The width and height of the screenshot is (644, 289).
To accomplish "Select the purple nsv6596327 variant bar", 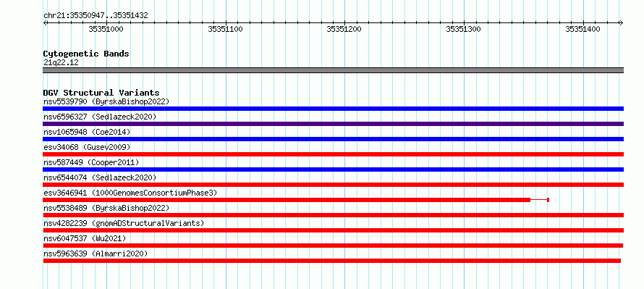I will coord(333,124).
